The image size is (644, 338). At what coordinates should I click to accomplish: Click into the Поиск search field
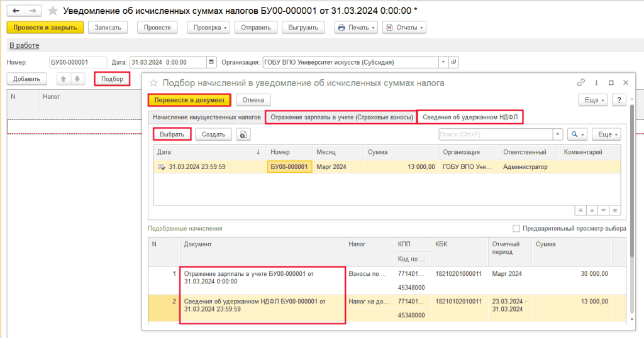pyautogui.click(x=494, y=134)
